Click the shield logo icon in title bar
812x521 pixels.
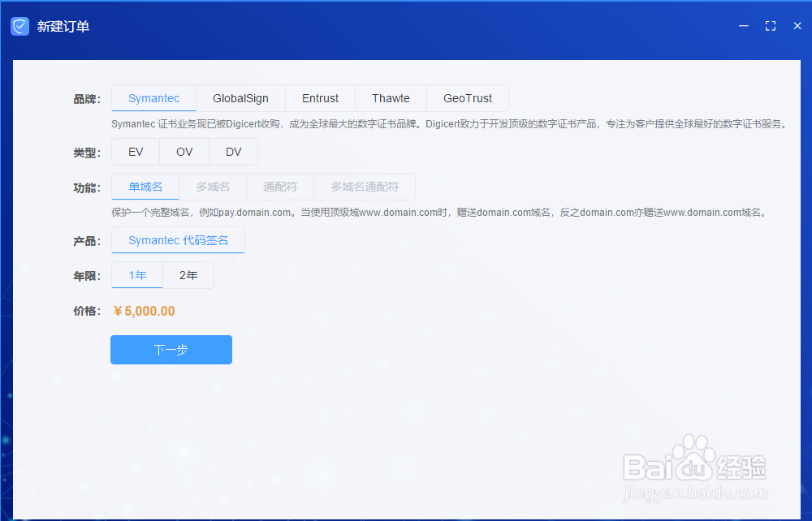pos(19,26)
